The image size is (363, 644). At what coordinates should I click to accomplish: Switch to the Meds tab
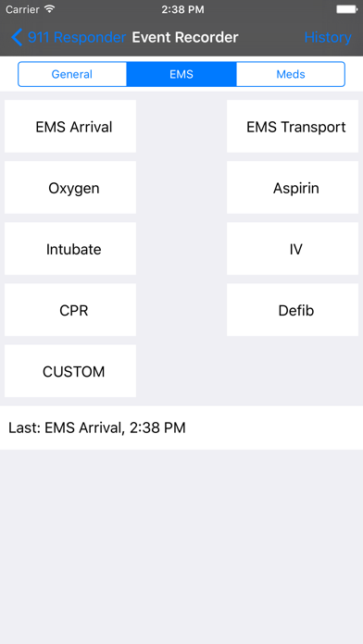291,74
